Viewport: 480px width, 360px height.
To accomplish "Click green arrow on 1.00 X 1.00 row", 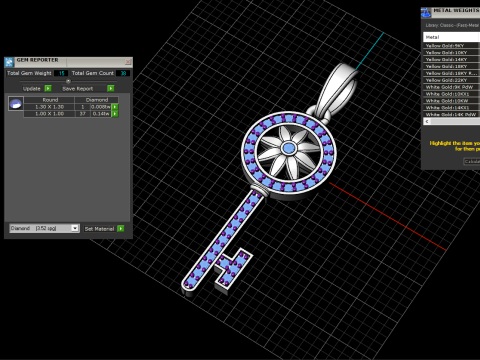I will click(115, 114).
